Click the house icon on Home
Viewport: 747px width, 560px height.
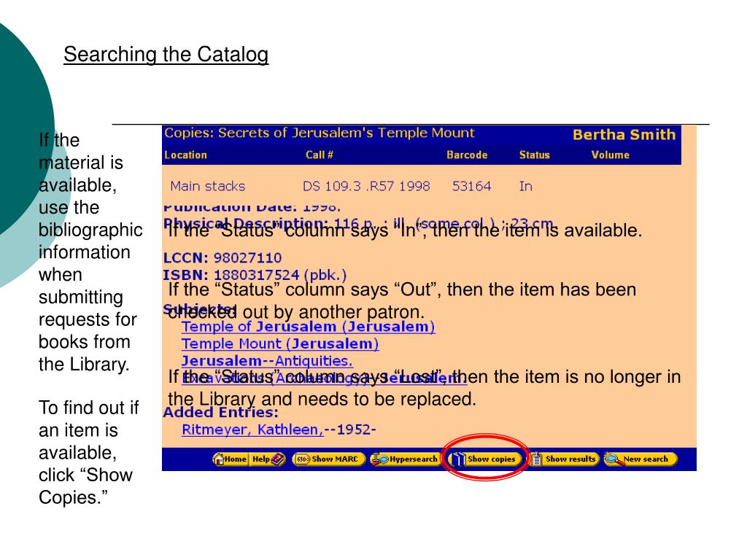coord(219,459)
